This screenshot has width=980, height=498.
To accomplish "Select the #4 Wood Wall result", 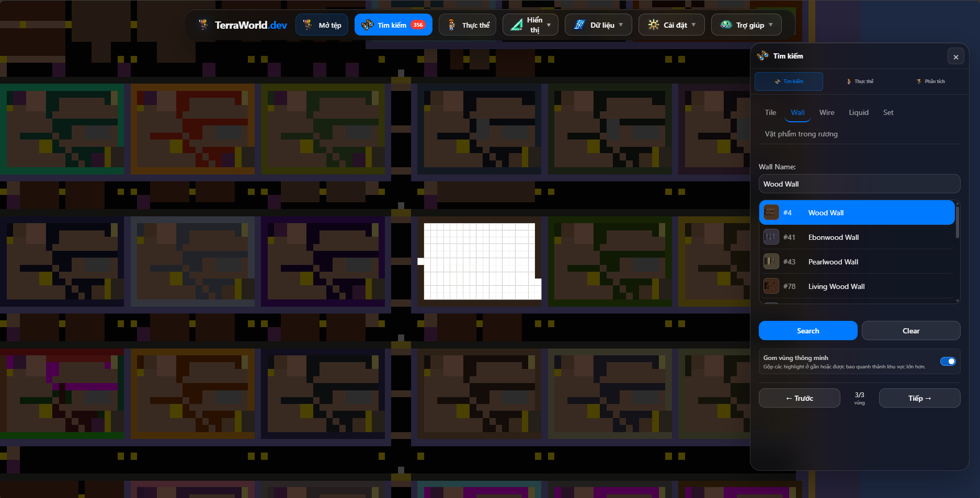I will pos(857,213).
